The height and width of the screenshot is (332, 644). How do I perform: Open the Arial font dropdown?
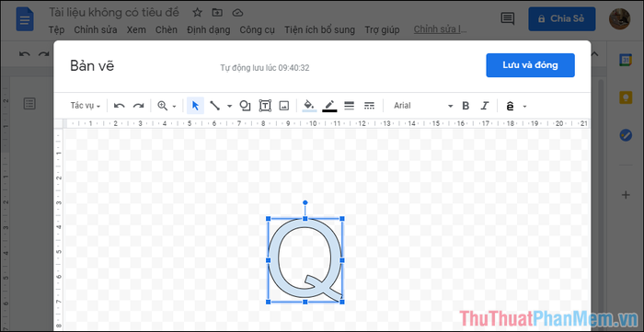point(423,106)
